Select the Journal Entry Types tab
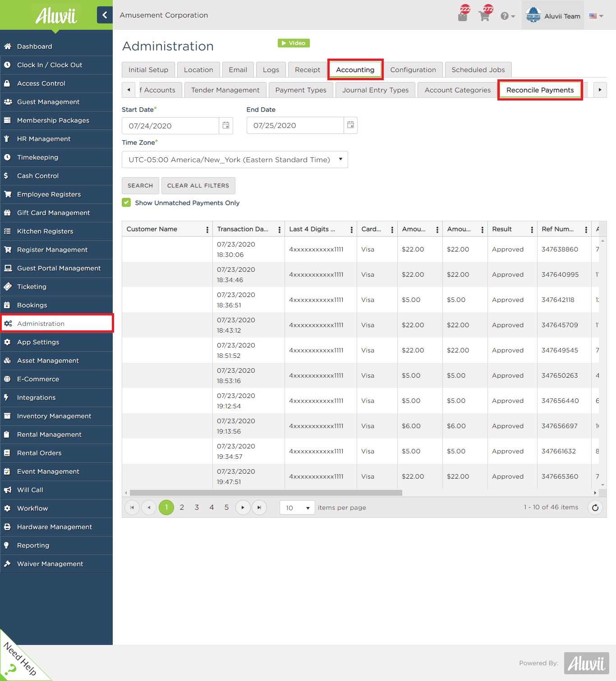 tap(375, 90)
